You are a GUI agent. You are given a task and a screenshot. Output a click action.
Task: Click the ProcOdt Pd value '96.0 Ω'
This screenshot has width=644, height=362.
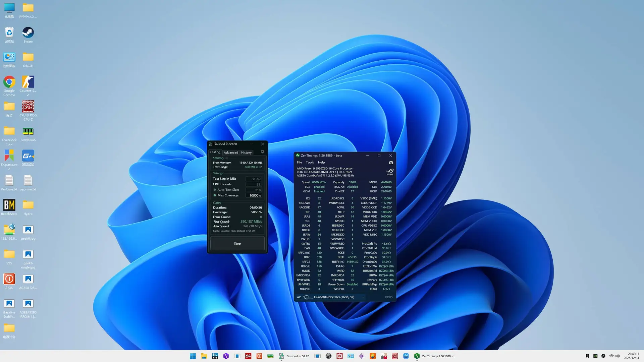click(386, 248)
